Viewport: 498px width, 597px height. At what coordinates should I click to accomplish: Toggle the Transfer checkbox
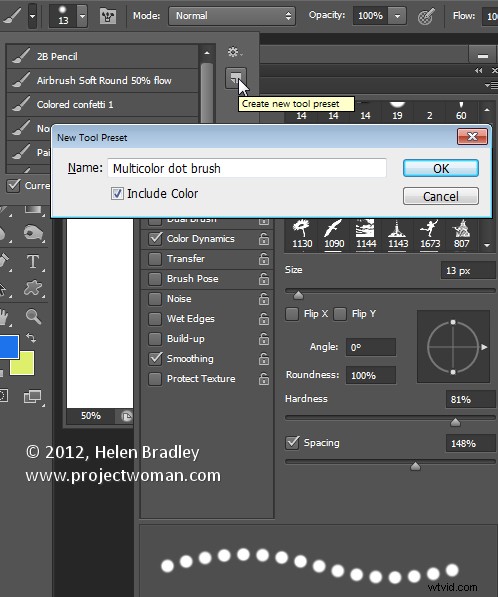[x=155, y=259]
